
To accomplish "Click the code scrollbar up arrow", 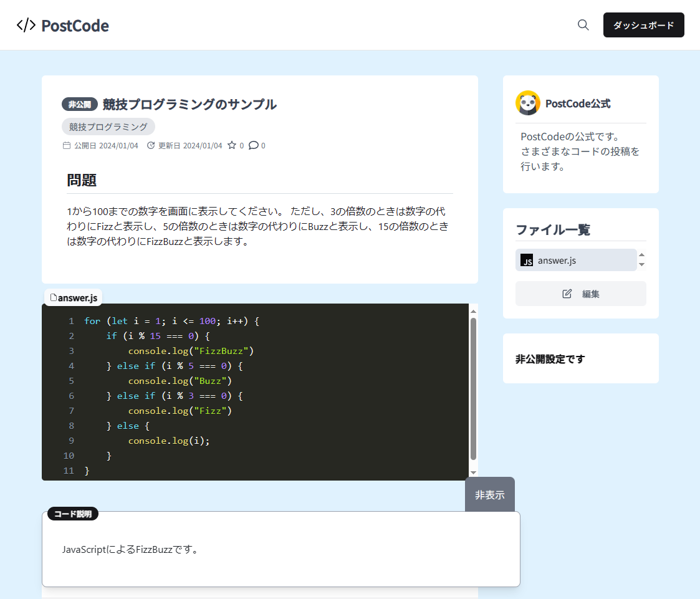I will 473,311.
